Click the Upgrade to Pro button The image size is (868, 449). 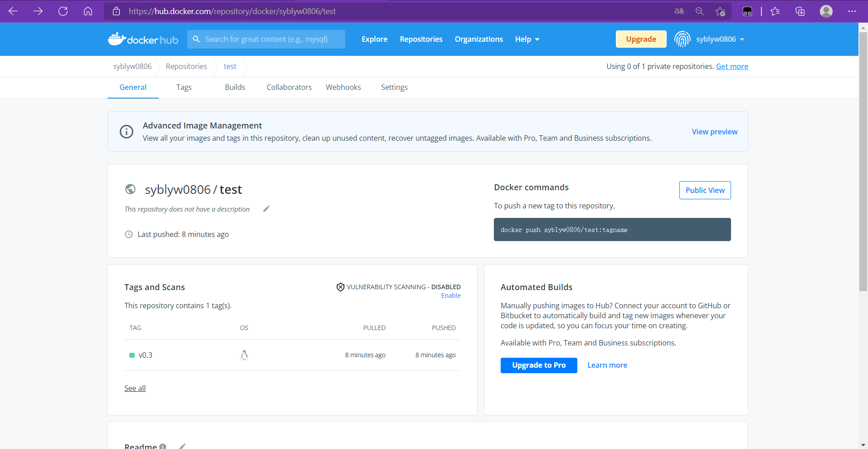tap(539, 365)
